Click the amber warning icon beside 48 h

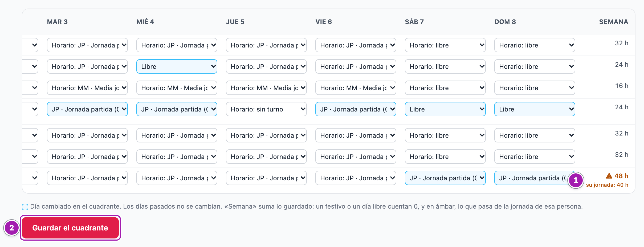tap(609, 176)
